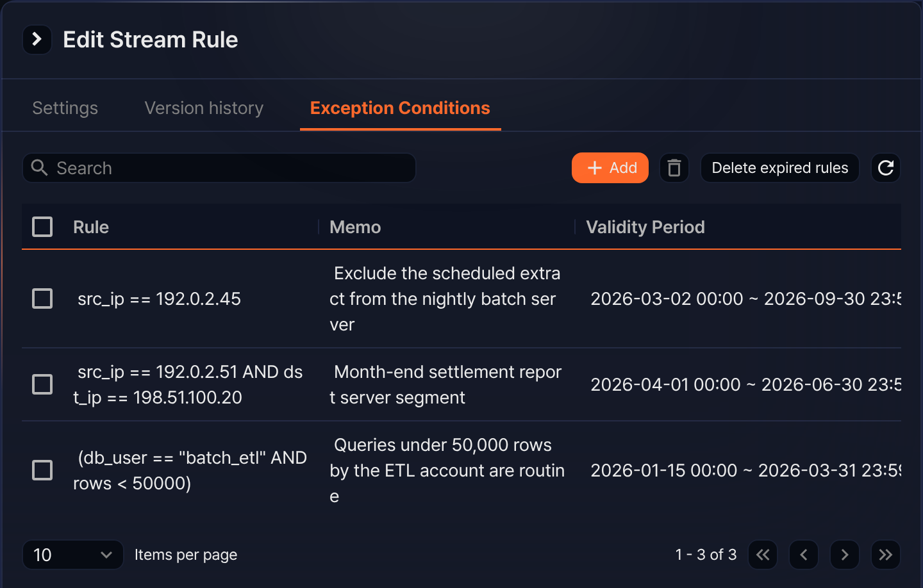Collapse the Edit Stream Rule panel chevron
923x588 pixels.
click(37, 40)
